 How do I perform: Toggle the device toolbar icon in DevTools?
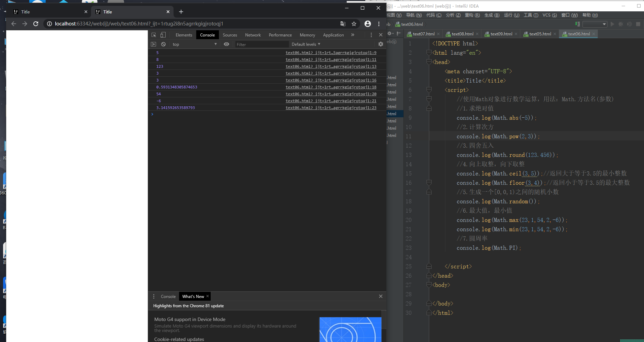(163, 35)
